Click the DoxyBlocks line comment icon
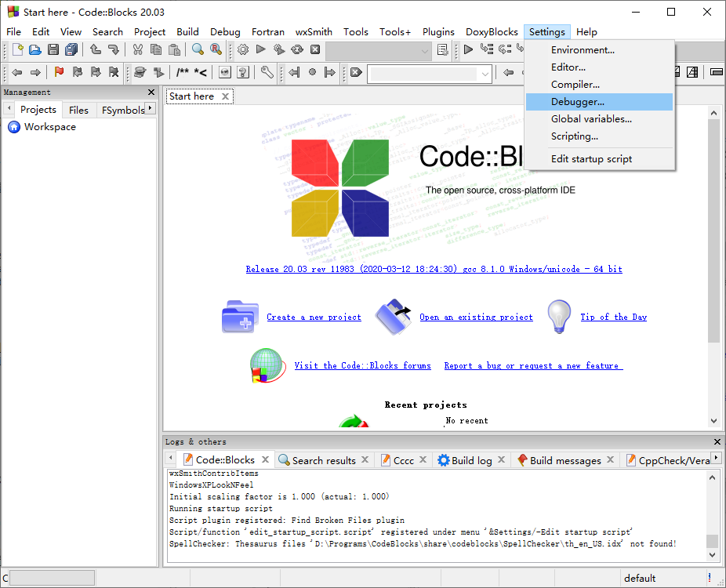This screenshot has width=726, height=588. pos(201,72)
